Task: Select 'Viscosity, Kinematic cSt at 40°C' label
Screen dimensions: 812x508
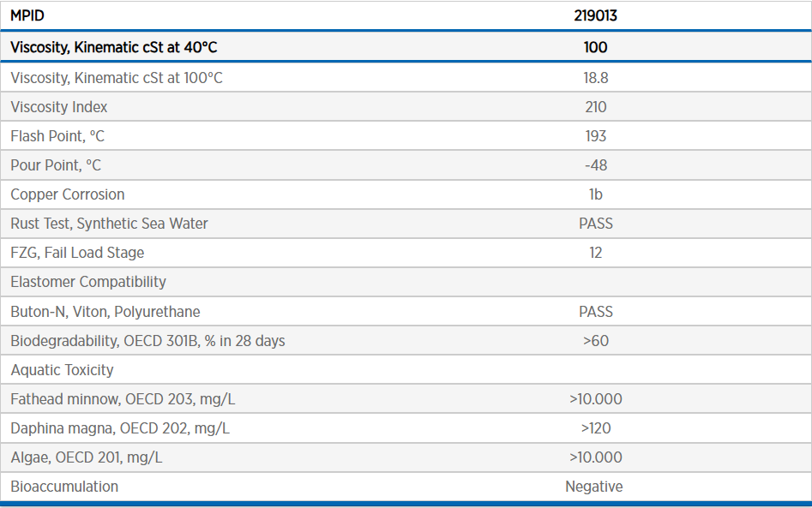Action: pyautogui.click(x=114, y=47)
